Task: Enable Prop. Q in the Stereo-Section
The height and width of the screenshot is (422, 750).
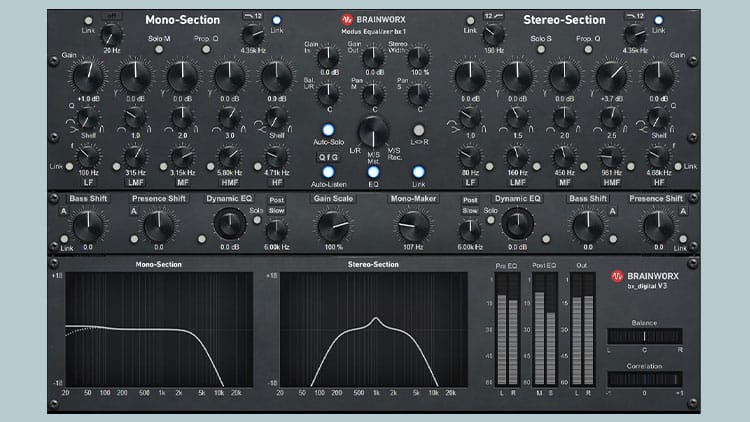Action: pyautogui.click(x=587, y=49)
